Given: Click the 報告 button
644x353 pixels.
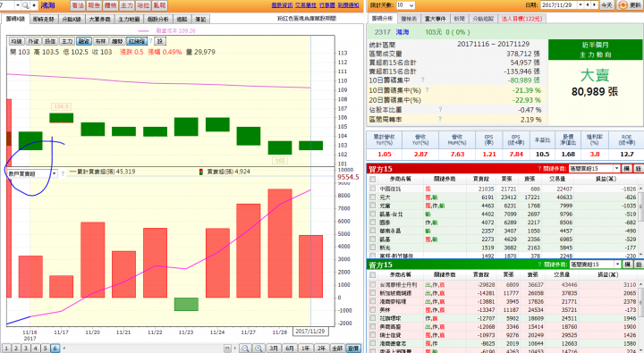Looking at the screenshot, I should pos(94,5).
